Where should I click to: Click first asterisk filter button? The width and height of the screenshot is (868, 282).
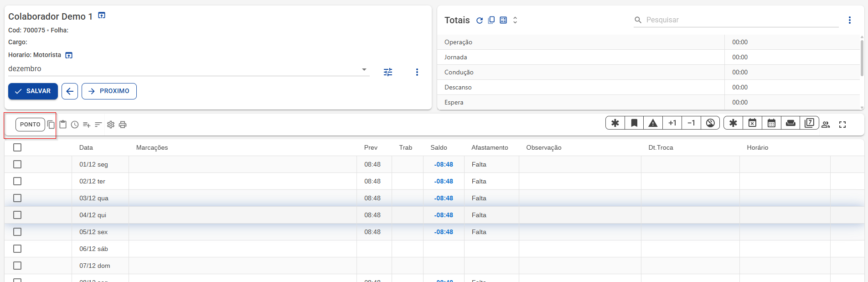click(615, 123)
